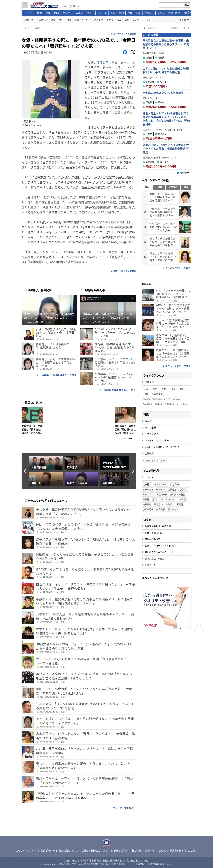
Task: Click 会社案内 footer link
Action: pyautogui.click(x=192, y=851)
